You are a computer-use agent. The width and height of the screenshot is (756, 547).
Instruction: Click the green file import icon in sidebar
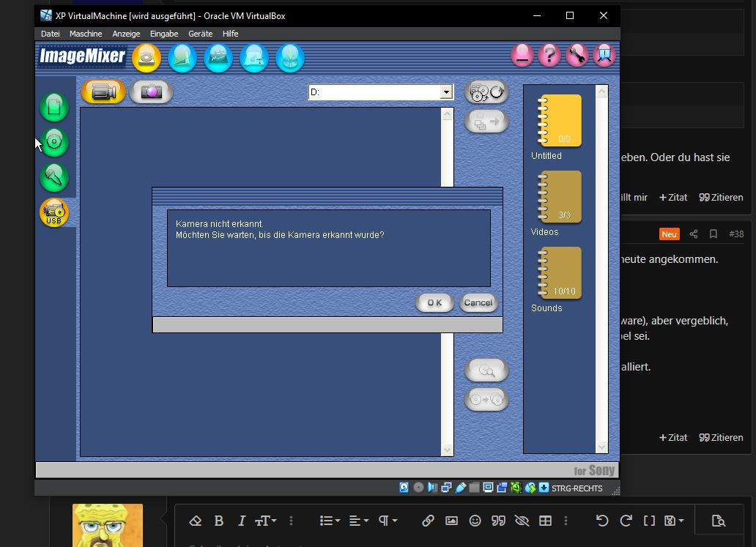(x=54, y=106)
